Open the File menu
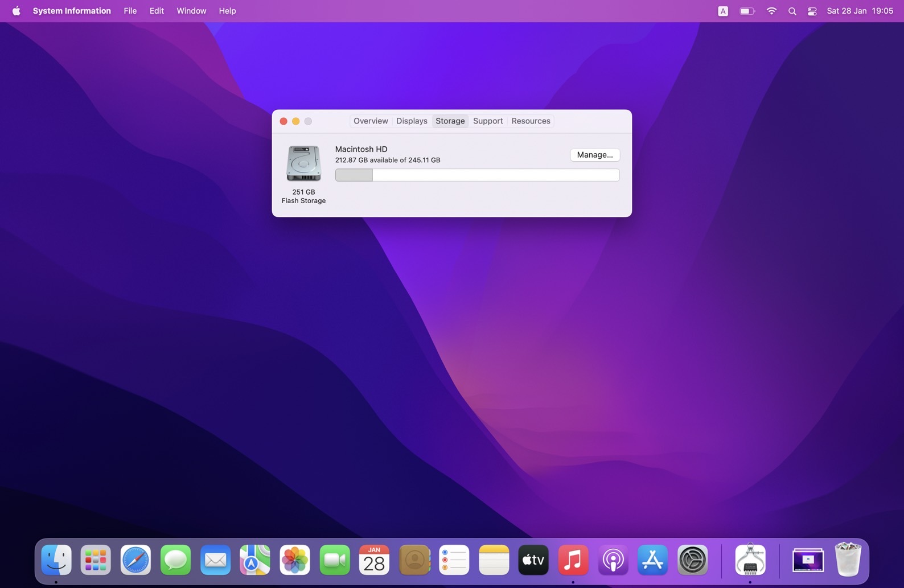Viewport: 904px width, 588px height. coord(130,11)
